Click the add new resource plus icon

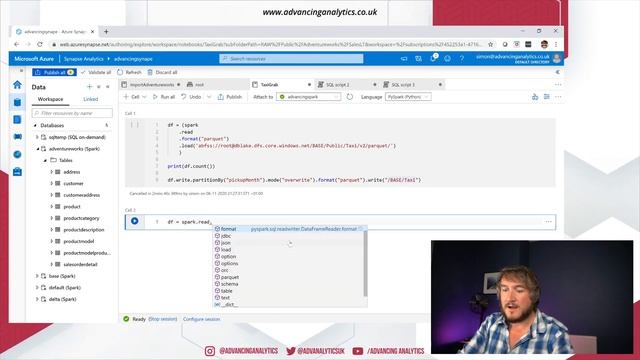89,87
